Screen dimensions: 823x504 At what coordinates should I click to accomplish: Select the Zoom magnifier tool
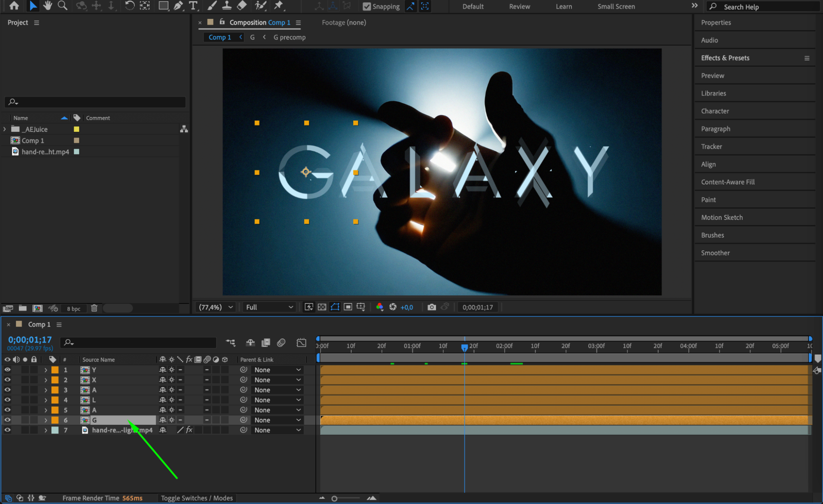63,6
